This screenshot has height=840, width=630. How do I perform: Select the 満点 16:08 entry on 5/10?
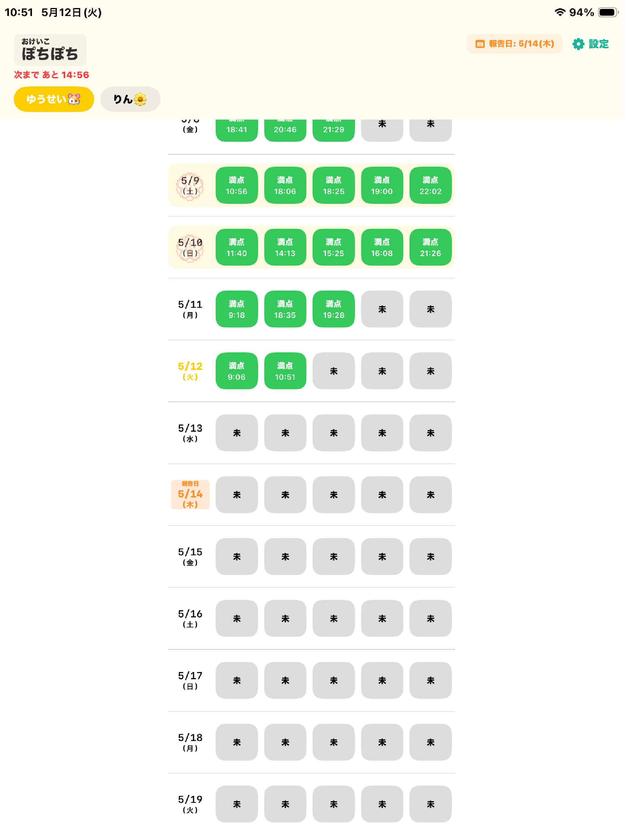(x=382, y=247)
